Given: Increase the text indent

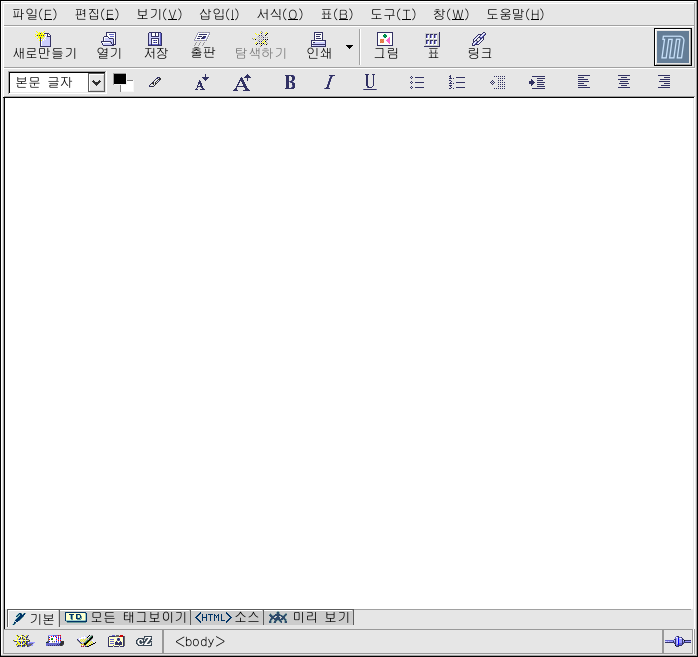Looking at the screenshot, I should pos(537,83).
